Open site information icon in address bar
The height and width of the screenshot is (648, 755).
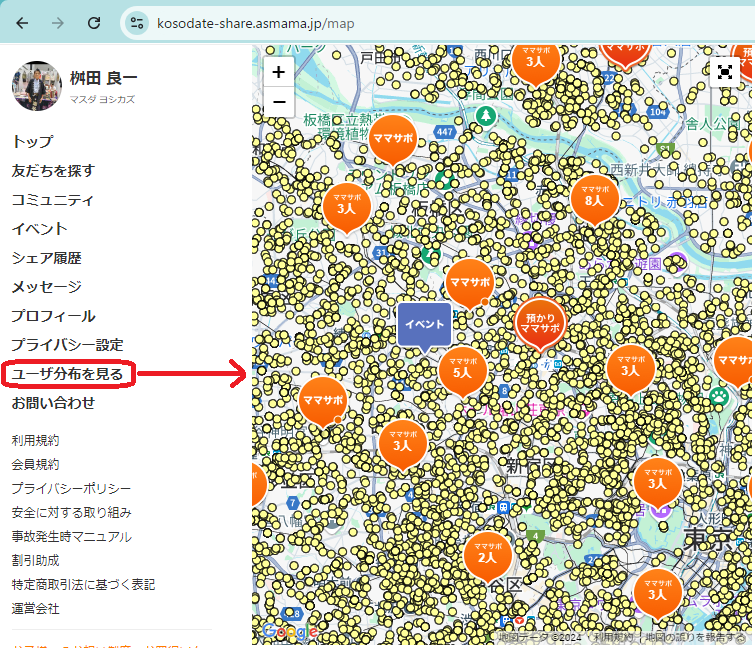pos(137,22)
